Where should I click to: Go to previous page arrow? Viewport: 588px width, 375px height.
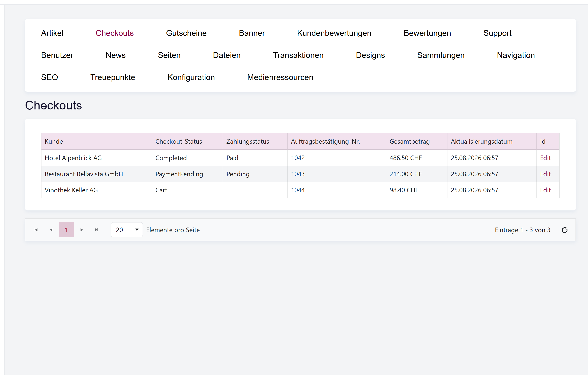tap(51, 230)
